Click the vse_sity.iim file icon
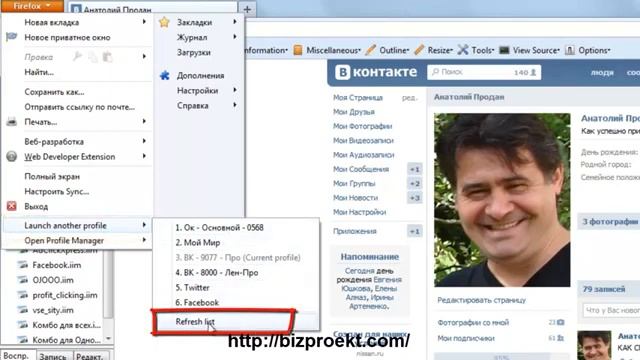This screenshot has height=360, width=640. 23,310
